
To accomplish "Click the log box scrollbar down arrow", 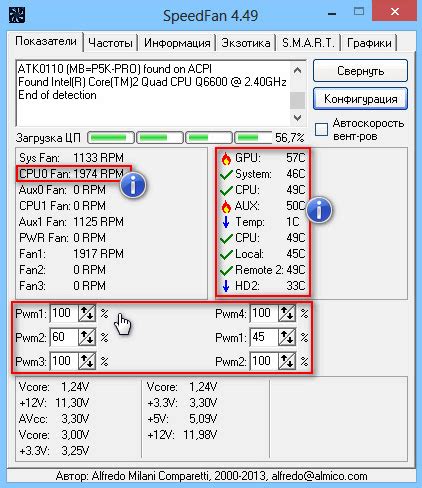I will pos(297,118).
